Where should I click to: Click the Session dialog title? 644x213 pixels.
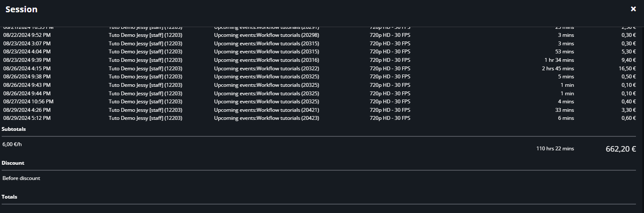point(21,9)
